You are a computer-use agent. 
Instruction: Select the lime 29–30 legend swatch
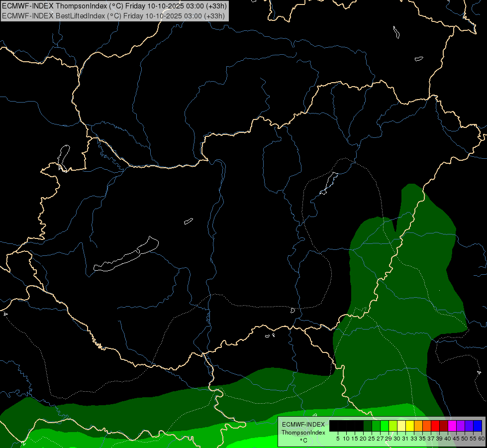click(393, 426)
